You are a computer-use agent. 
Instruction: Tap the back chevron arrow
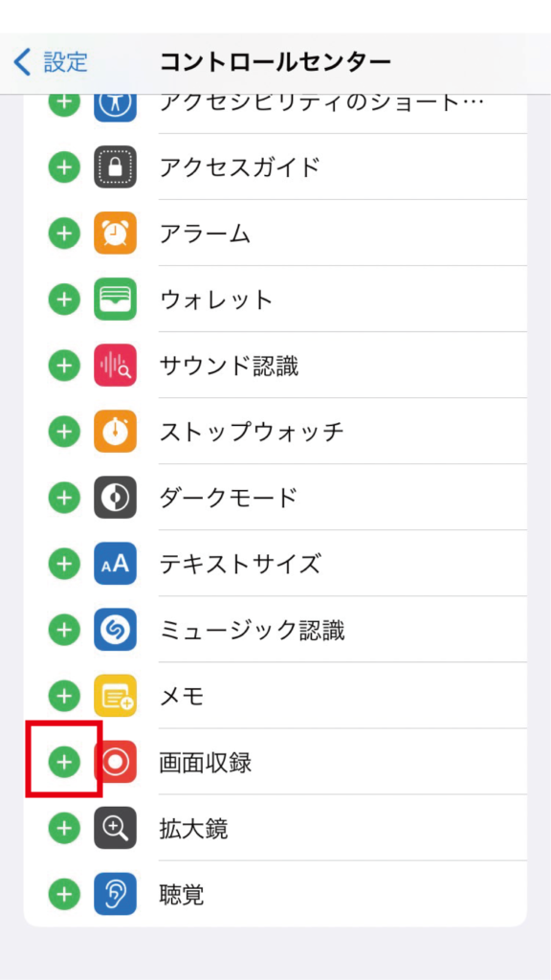click(x=22, y=62)
